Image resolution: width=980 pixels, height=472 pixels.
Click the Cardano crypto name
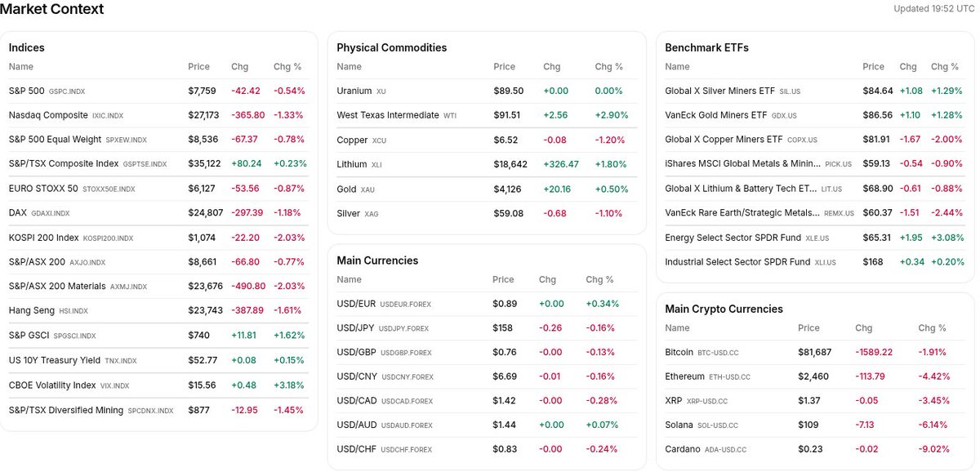pyautogui.click(x=683, y=449)
